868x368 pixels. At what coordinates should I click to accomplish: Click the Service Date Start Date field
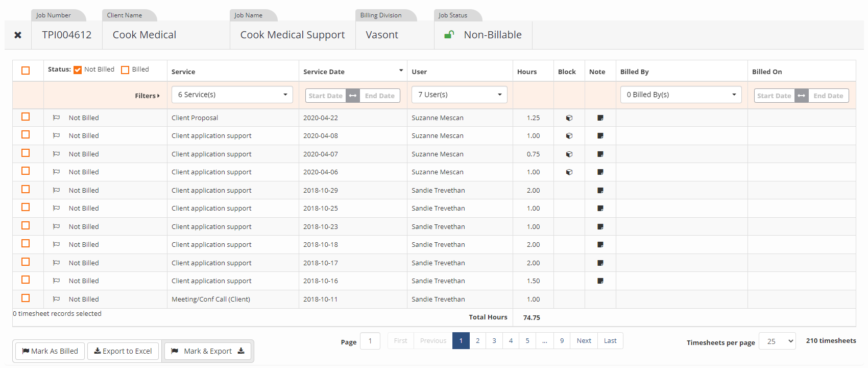[x=326, y=96]
